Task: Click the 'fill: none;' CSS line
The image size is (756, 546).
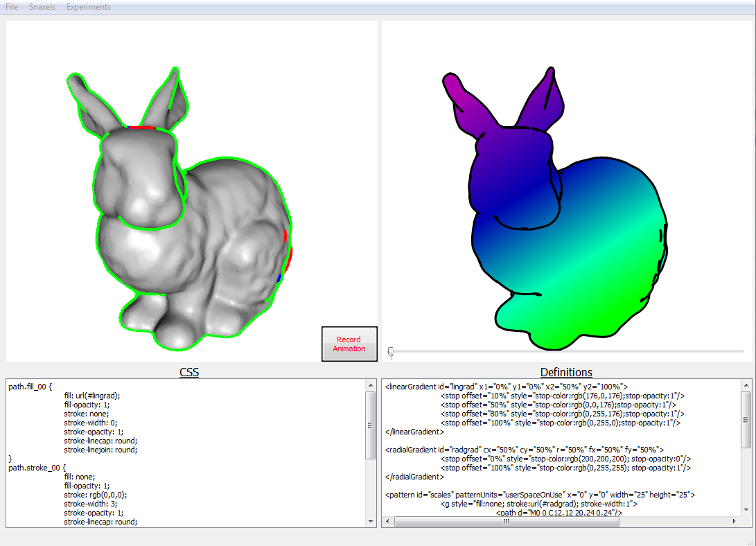Action: coord(80,477)
